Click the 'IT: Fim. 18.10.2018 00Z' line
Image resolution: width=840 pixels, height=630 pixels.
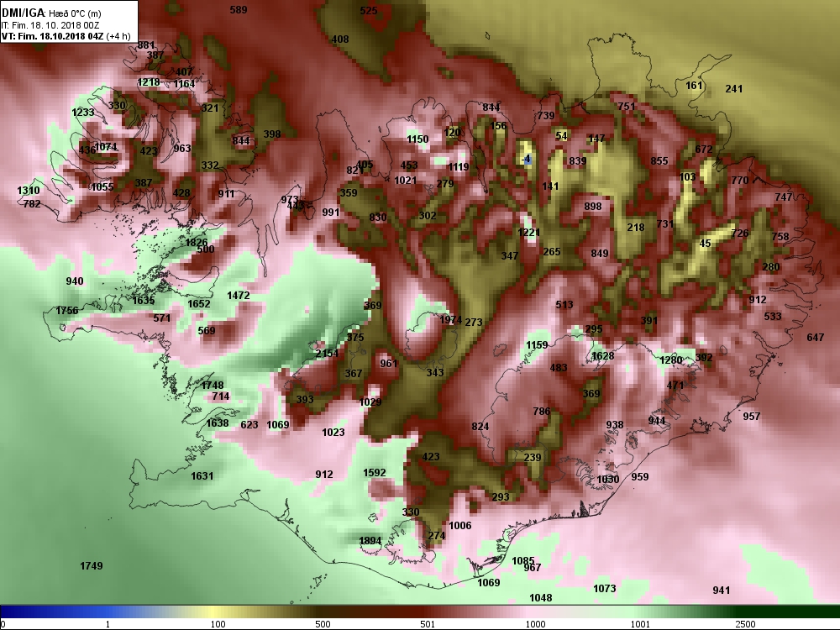[50, 25]
